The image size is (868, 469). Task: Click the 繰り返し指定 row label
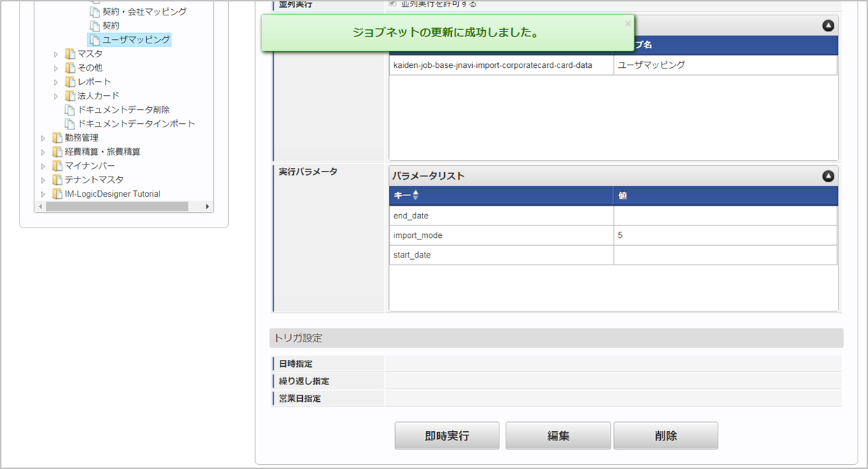tap(304, 381)
